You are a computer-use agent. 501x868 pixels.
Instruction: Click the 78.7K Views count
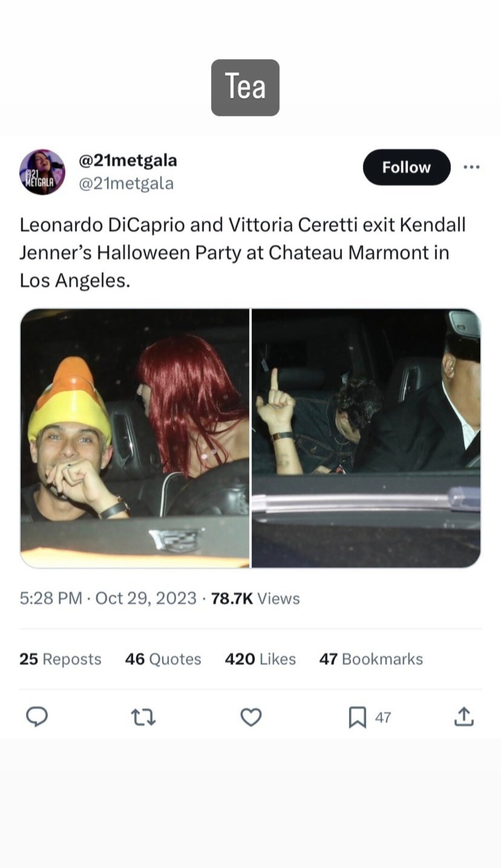coord(255,598)
